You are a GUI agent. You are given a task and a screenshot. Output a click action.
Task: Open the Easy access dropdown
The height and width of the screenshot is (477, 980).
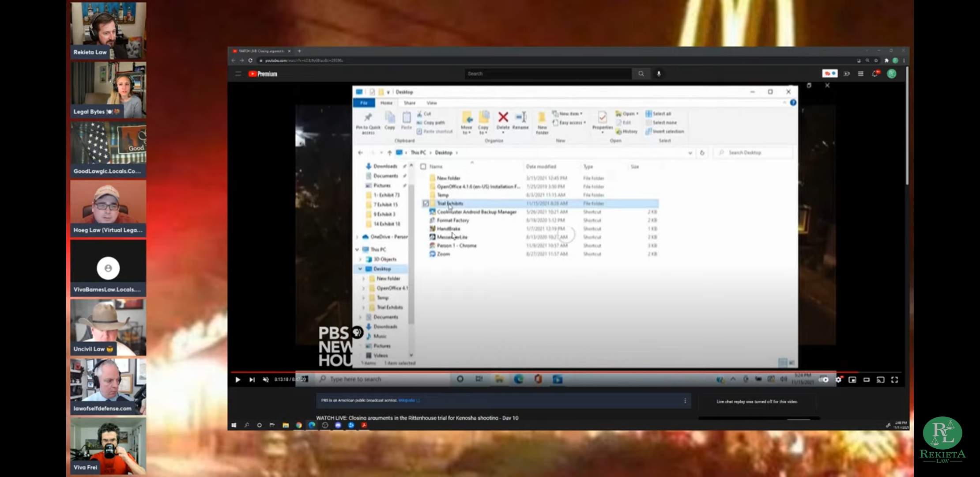tap(569, 122)
